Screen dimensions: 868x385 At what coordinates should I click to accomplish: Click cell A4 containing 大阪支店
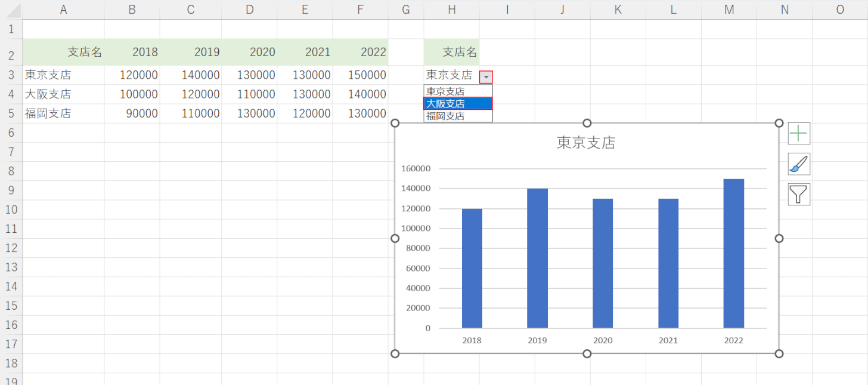click(63, 94)
